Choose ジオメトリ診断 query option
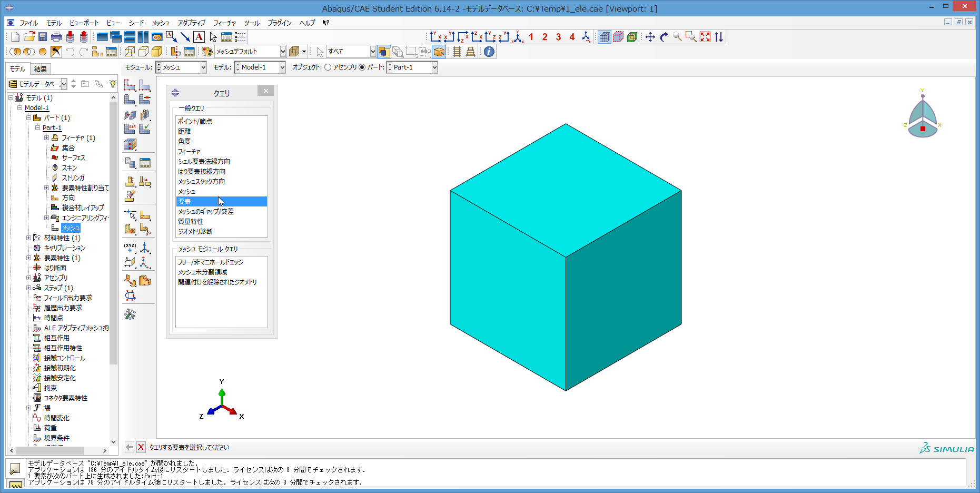 click(x=222, y=232)
